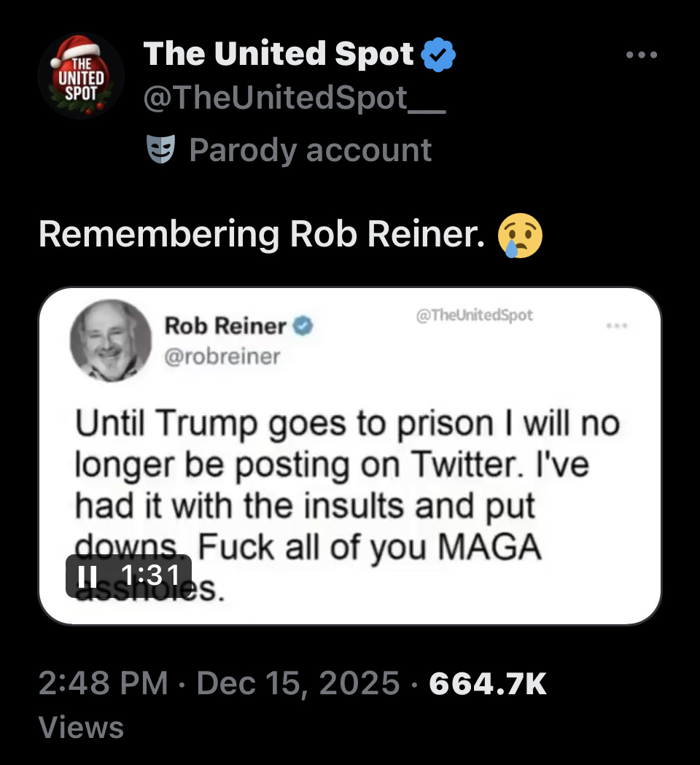The image size is (700, 765).
Task: Click the @TheUnitedSpot__ handle
Action: 294,99
